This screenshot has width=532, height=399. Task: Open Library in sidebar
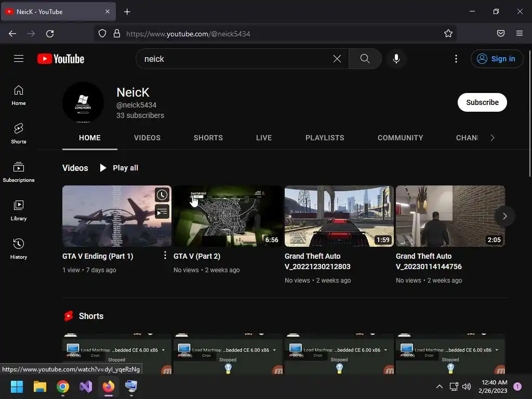point(19,211)
